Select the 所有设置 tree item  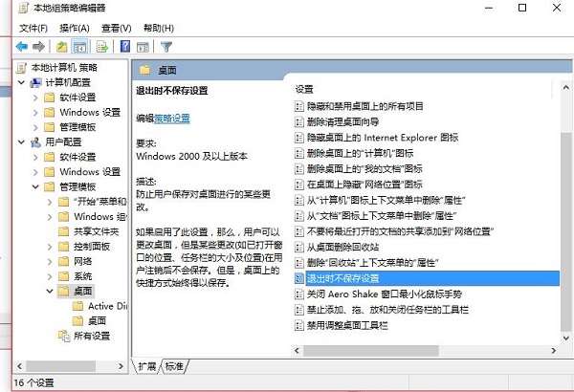tap(93, 336)
